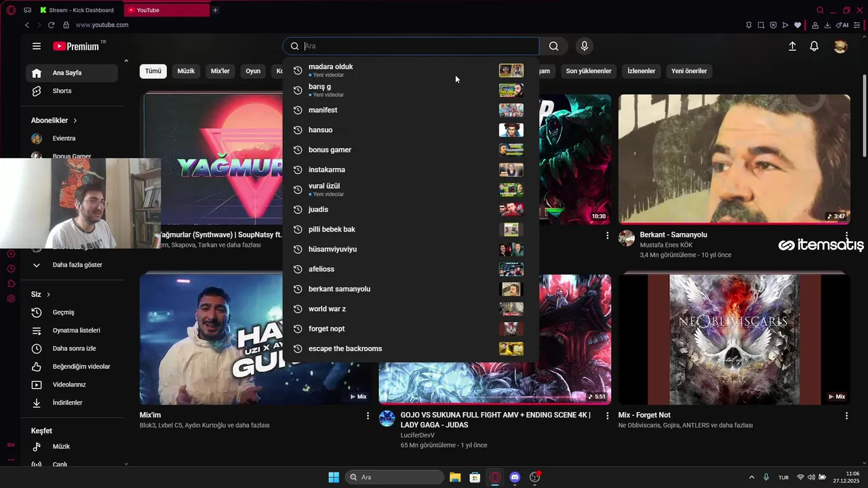Screen dimensions: 868x488
Task: Choose 'madara olduk' search suggestion
Action: 410,70
